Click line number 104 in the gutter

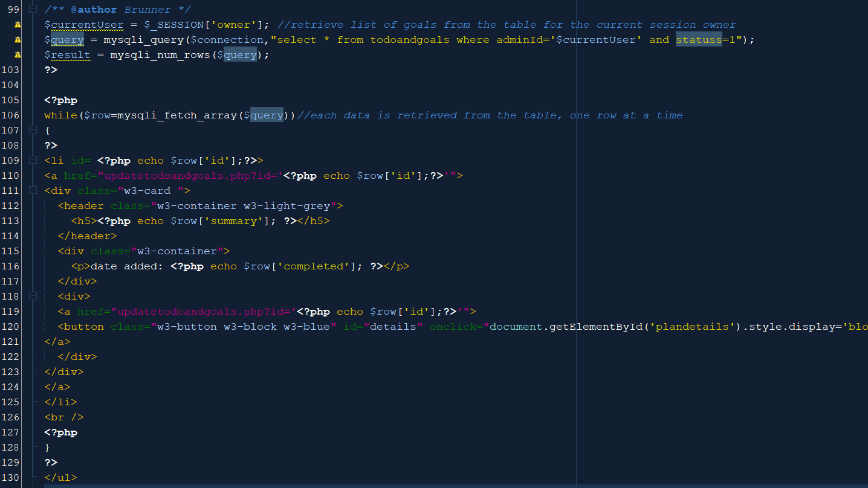(x=11, y=85)
